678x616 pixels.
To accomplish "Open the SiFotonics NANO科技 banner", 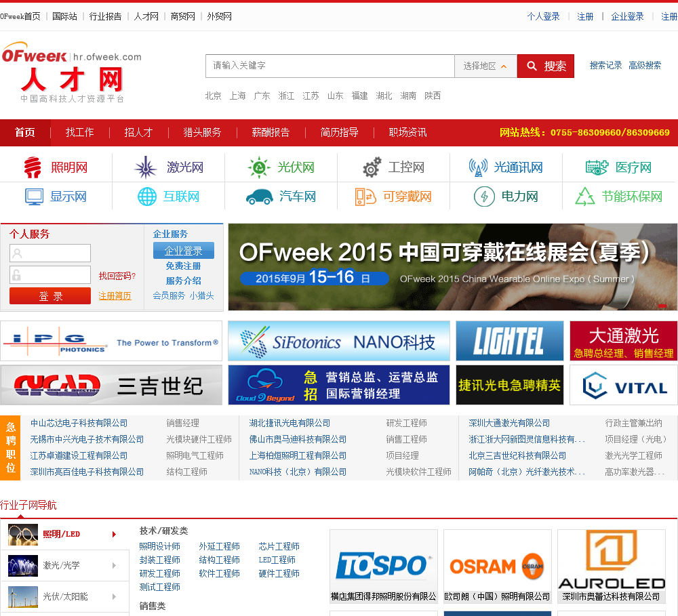I will [339, 341].
